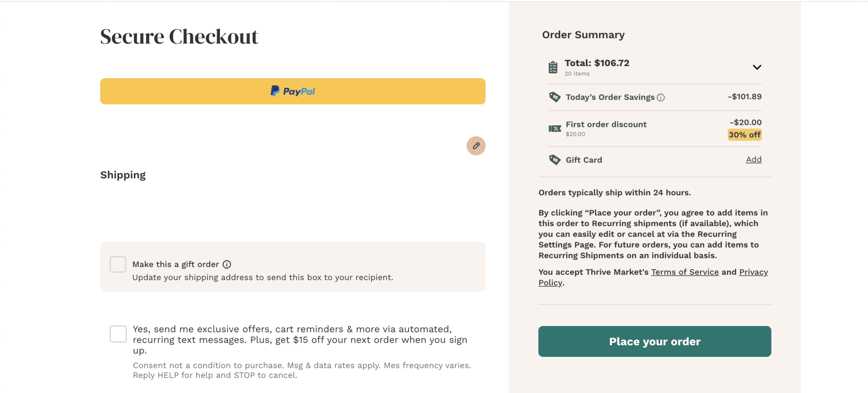Click the 30% off badge
The image size is (868, 393).
[745, 135]
